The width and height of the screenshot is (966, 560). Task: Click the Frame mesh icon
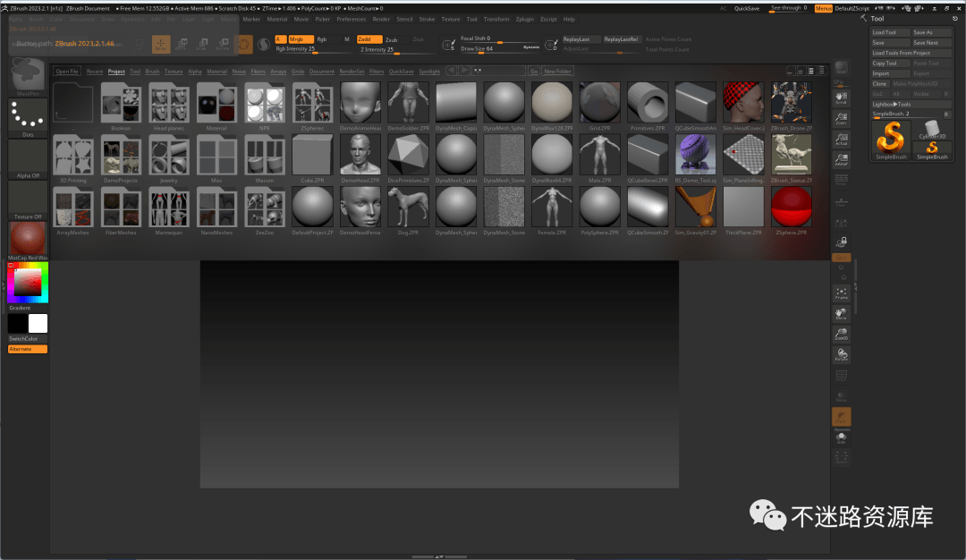[x=841, y=293]
